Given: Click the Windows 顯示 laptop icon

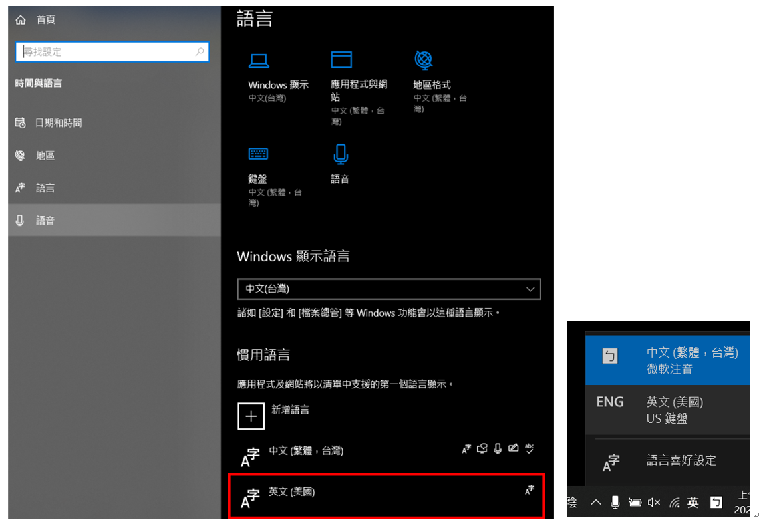Looking at the screenshot, I should point(259,61).
